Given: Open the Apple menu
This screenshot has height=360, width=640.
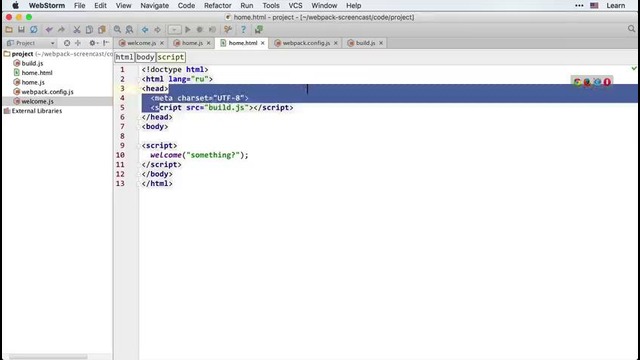Looking at the screenshot, I should point(15,6).
